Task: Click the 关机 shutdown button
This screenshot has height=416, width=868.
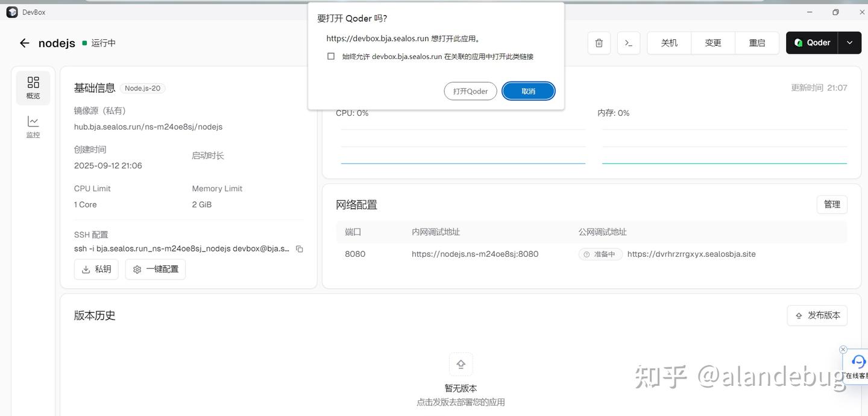Action: pos(668,43)
